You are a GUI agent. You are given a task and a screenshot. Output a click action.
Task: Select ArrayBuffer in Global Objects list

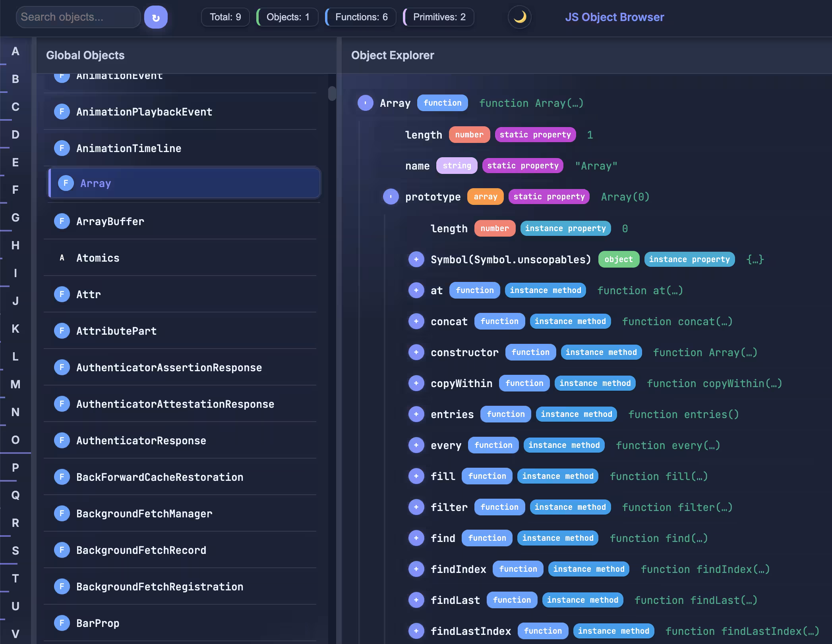180,221
